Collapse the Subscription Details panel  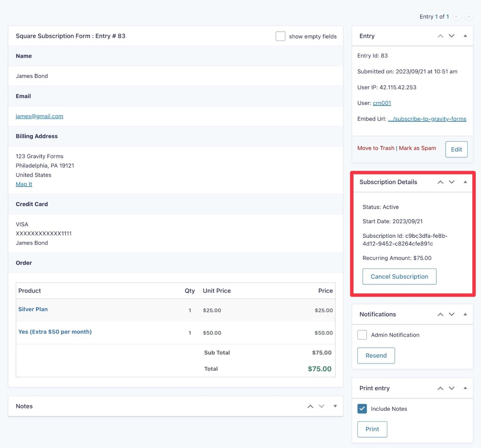point(465,182)
